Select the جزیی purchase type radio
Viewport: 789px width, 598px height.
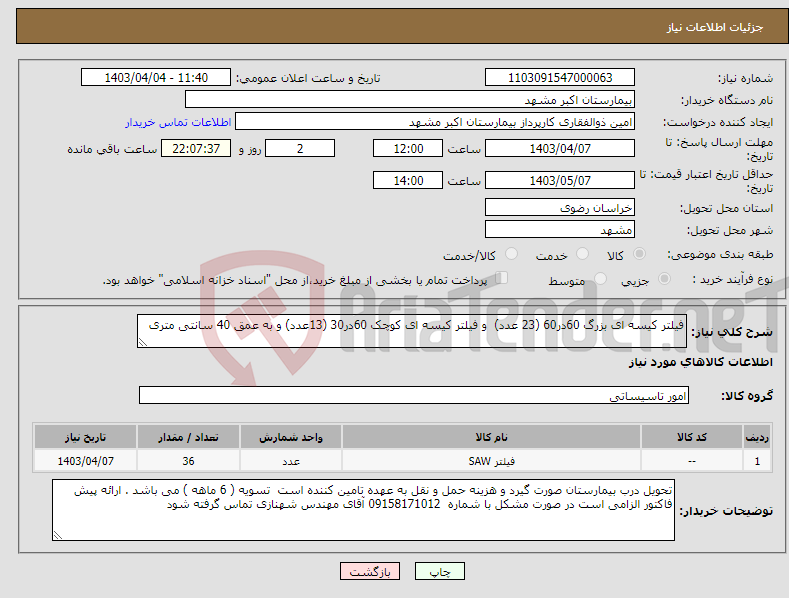point(664,279)
